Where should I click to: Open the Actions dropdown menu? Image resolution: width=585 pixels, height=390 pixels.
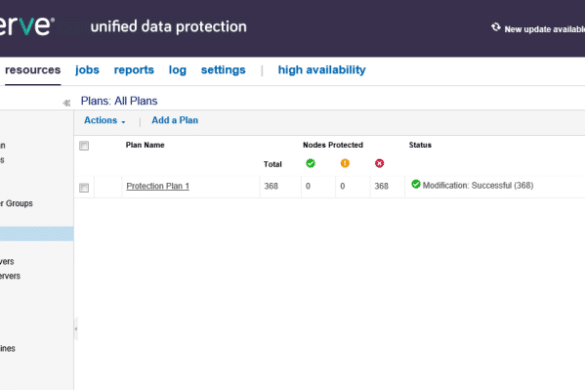pyautogui.click(x=104, y=120)
